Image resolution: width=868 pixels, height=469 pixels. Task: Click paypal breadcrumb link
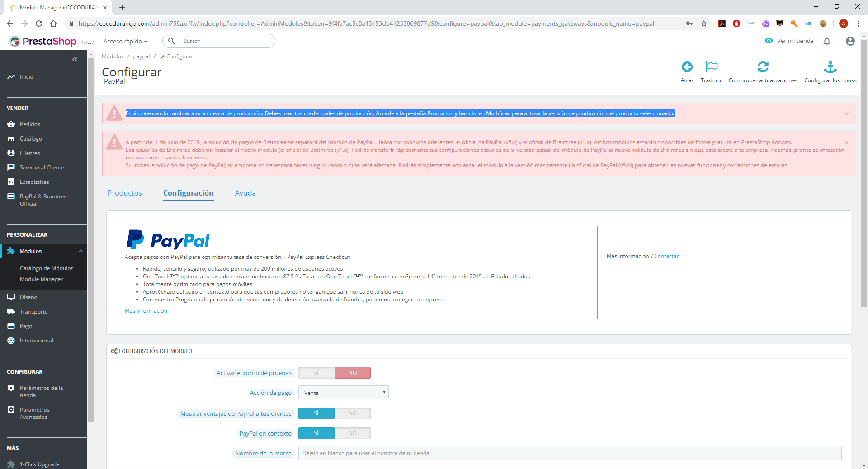tap(141, 56)
